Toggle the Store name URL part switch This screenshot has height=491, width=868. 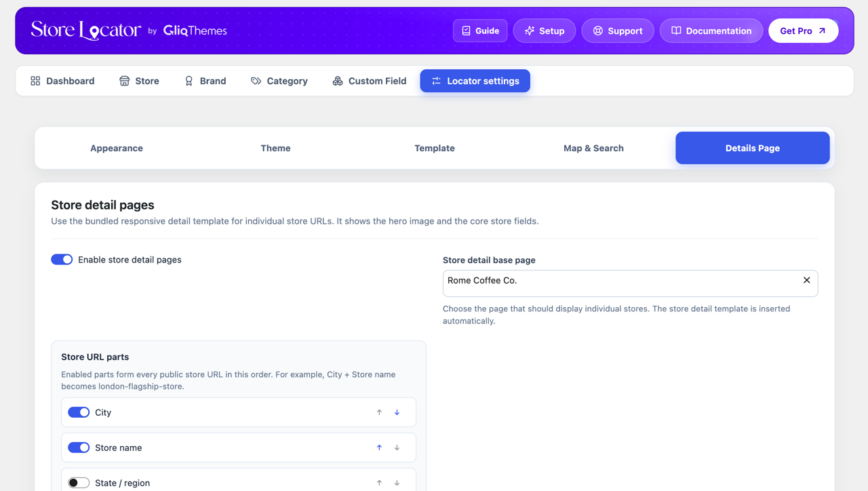(x=79, y=448)
